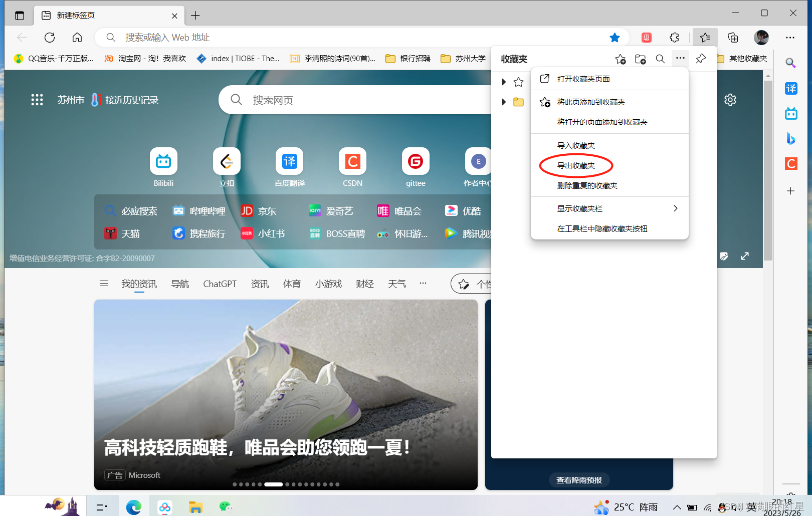Click the search icon in the favorites panel
This screenshot has width=812, height=516.
[x=660, y=59]
